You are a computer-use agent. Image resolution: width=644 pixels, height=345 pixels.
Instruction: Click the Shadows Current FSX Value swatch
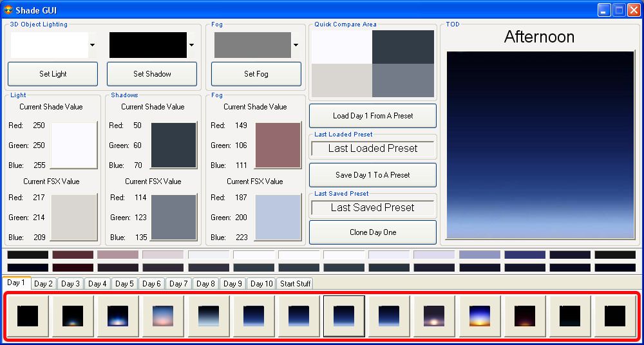(x=174, y=218)
